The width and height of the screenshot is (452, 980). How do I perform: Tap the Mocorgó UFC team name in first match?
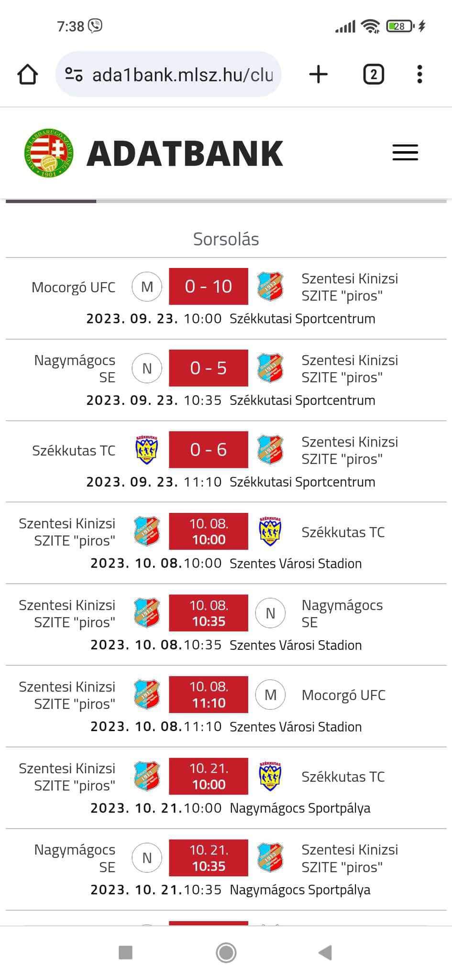click(73, 287)
